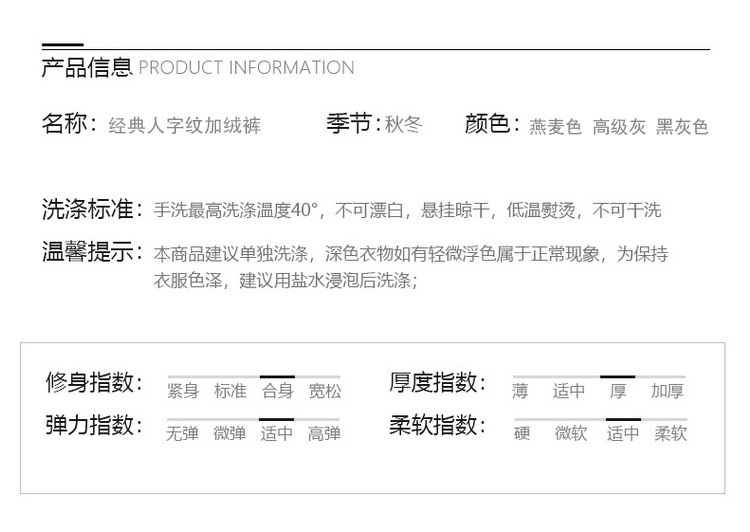Screen dimensions: 750x532
Task: Click the 产品信息 heading
Action: (x=87, y=67)
